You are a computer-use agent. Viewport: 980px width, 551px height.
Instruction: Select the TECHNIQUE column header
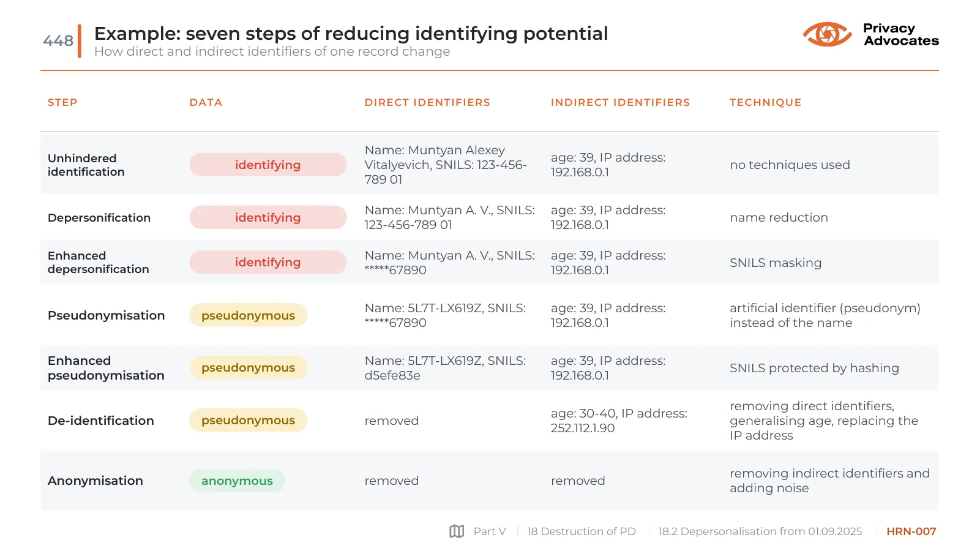[765, 102]
